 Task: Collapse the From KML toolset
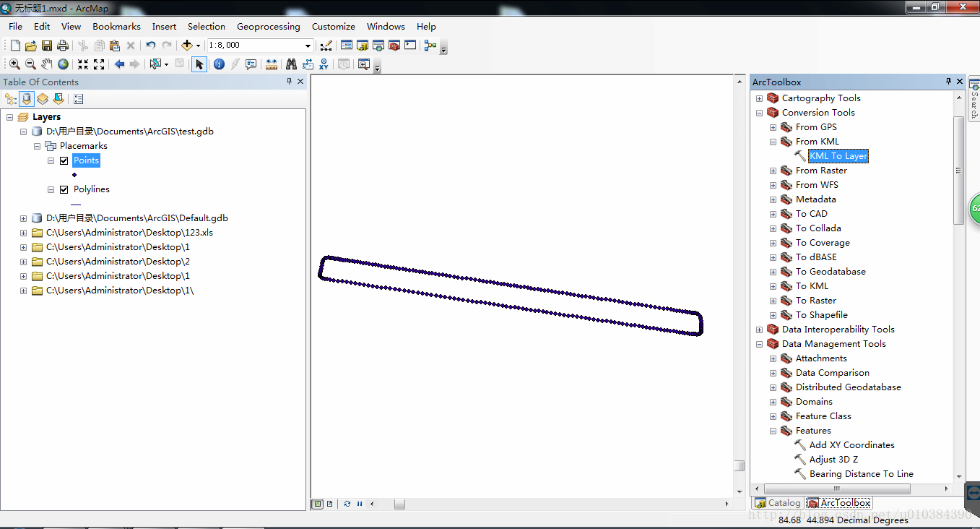(773, 142)
